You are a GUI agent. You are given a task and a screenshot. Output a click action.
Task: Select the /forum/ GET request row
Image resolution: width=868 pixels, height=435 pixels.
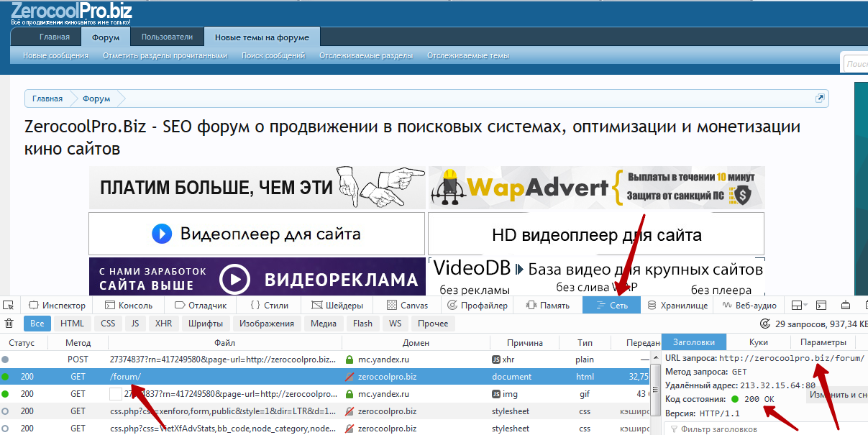(x=325, y=376)
